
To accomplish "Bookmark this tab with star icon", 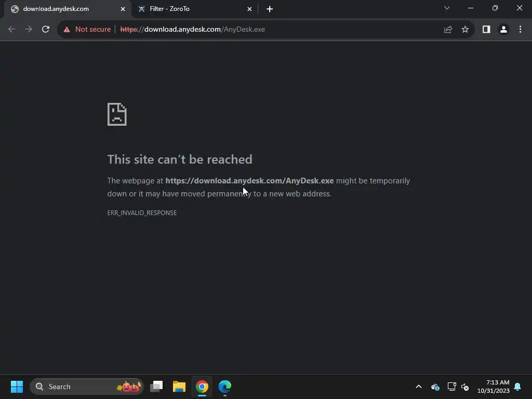I will (465, 30).
